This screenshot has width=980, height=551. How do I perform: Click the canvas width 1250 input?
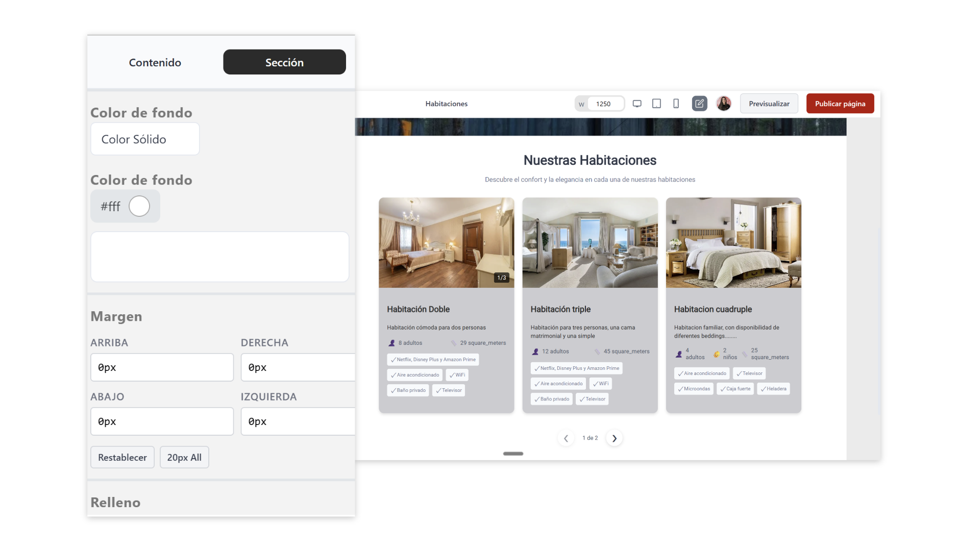tap(605, 104)
